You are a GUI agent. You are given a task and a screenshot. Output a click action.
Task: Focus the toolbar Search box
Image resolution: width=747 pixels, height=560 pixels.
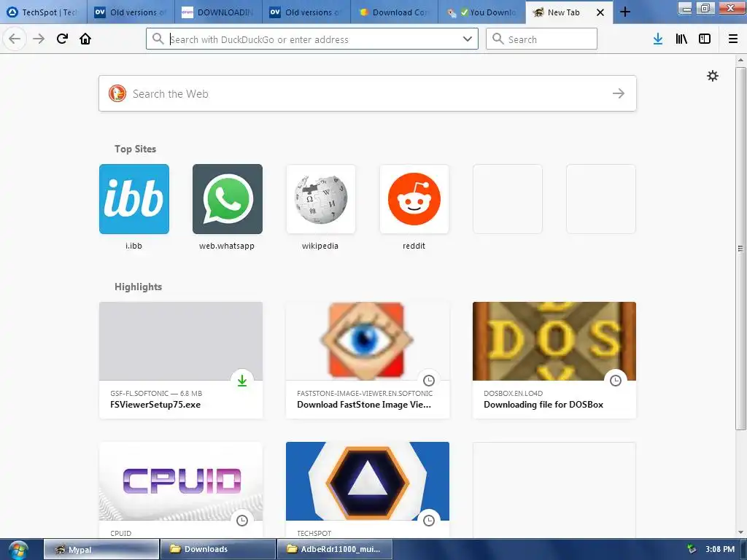(541, 39)
